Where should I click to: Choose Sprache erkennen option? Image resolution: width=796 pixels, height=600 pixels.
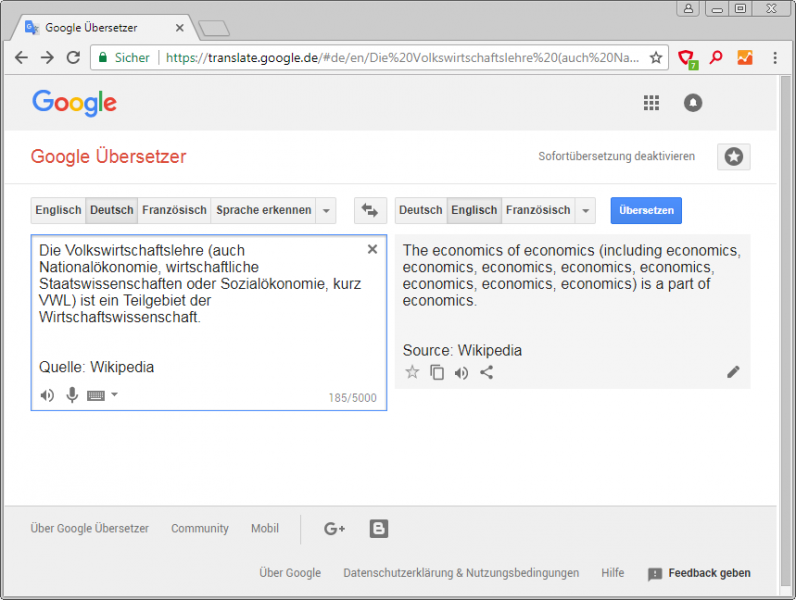point(263,210)
